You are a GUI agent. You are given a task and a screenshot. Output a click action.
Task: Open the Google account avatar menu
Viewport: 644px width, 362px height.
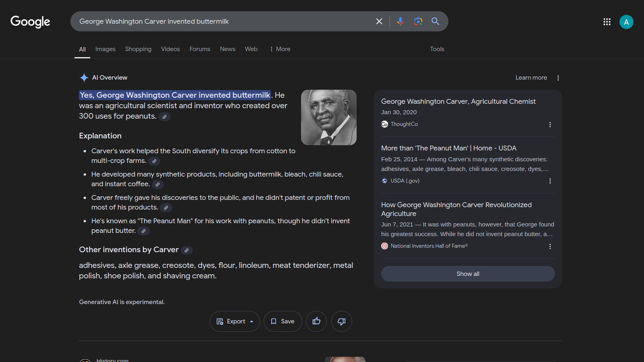[626, 22]
